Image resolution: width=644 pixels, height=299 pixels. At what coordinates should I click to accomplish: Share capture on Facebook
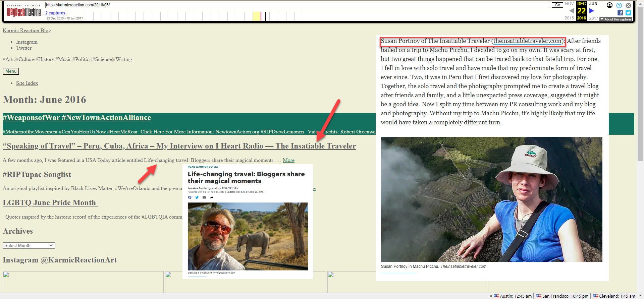tap(620, 13)
